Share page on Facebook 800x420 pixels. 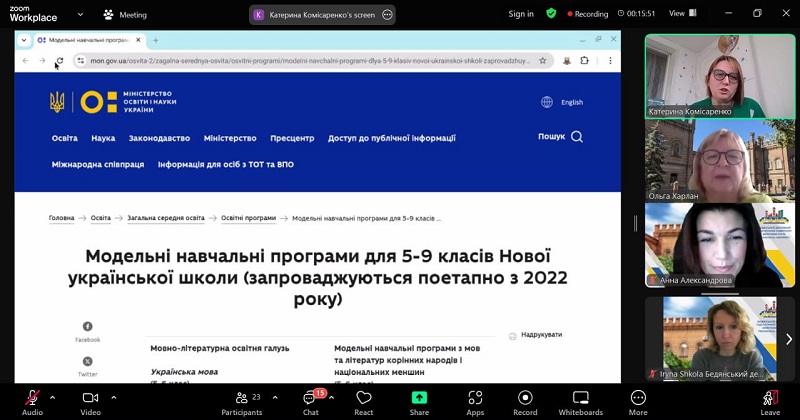[88, 332]
